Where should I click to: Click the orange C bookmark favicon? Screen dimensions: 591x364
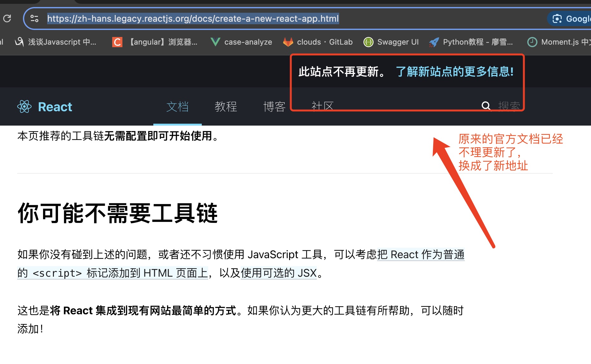click(x=117, y=42)
